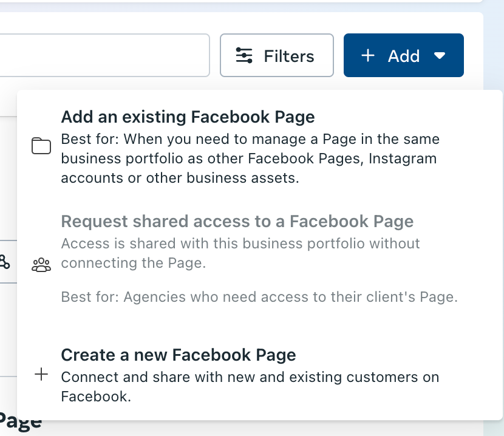Click the sliders icon in the Filters button
This screenshot has height=436, width=504.
(244, 56)
